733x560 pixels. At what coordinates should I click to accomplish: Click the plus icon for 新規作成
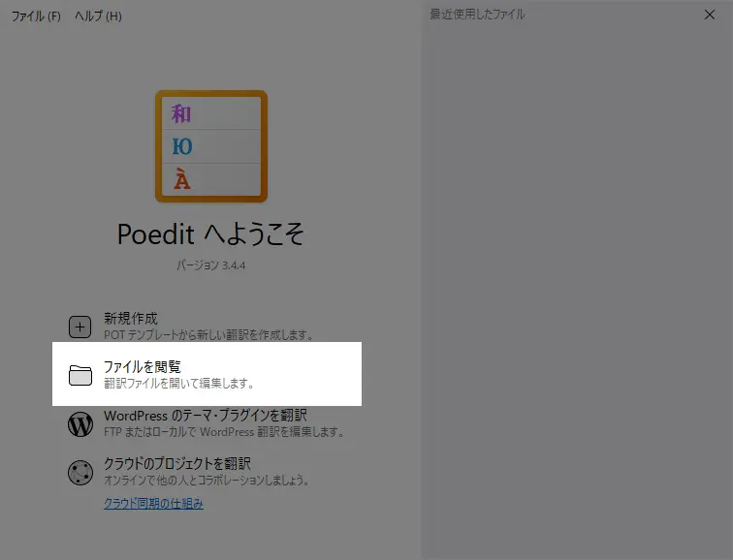(x=80, y=327)
